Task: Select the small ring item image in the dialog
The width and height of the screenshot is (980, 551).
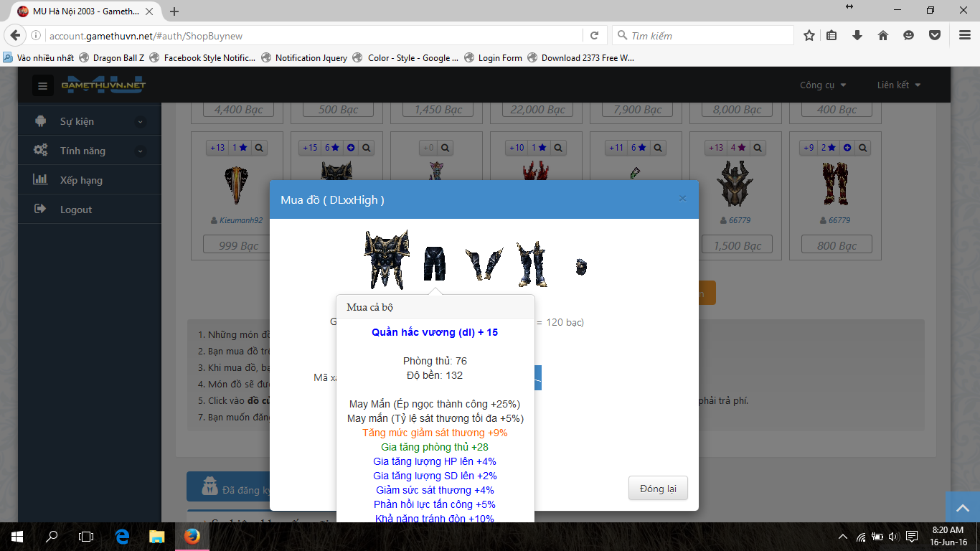Action: pyautogui.click(x=582, y=267)
